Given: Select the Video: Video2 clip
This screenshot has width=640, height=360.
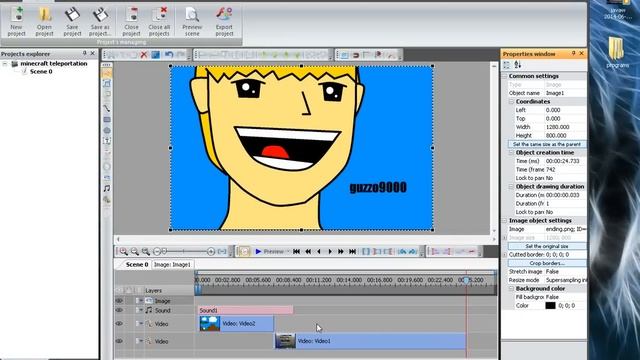Looking at the screenshot, I should pos(236,324).
